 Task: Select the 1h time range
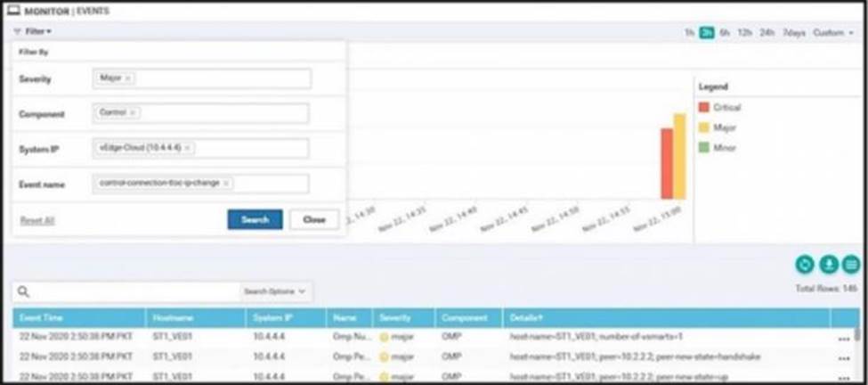click(x=689, y=33)
